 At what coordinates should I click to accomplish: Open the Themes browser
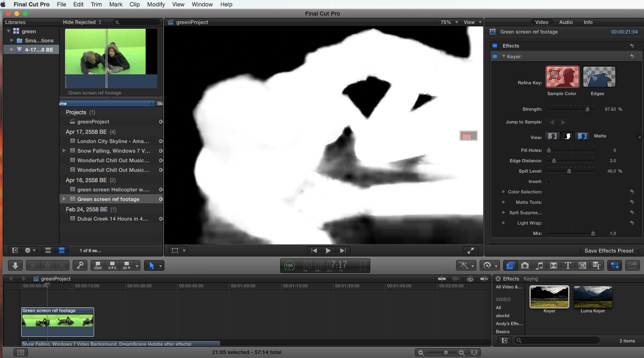pyautogui.click(x=597, y=266)
